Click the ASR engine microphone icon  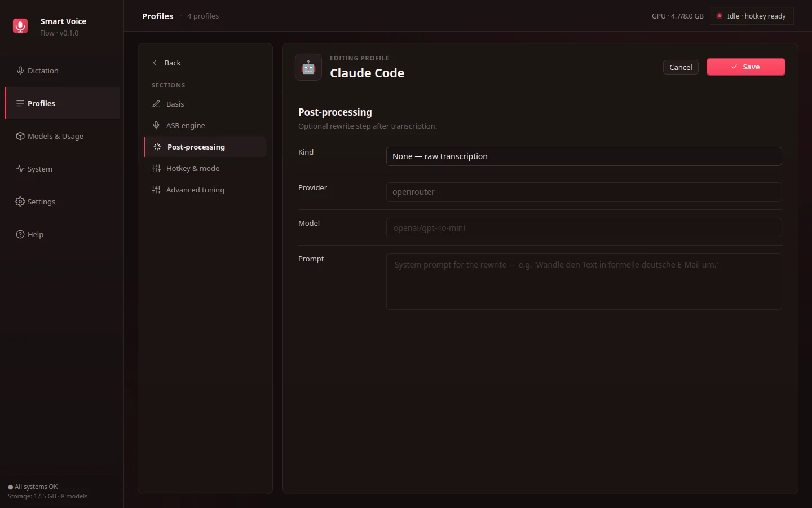156,125
